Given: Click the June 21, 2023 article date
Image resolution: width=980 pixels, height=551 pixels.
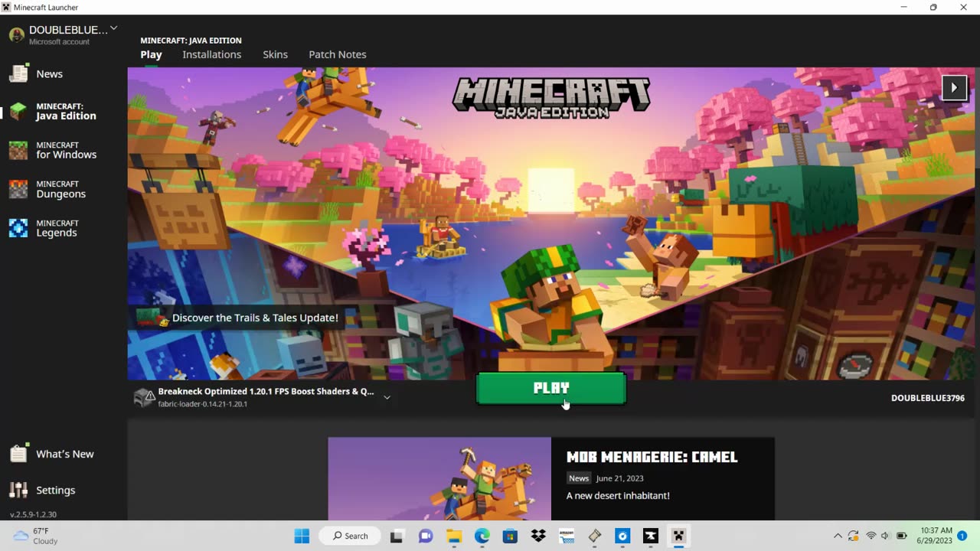Looking at the screenshot, I should click(x=619, y=478).
